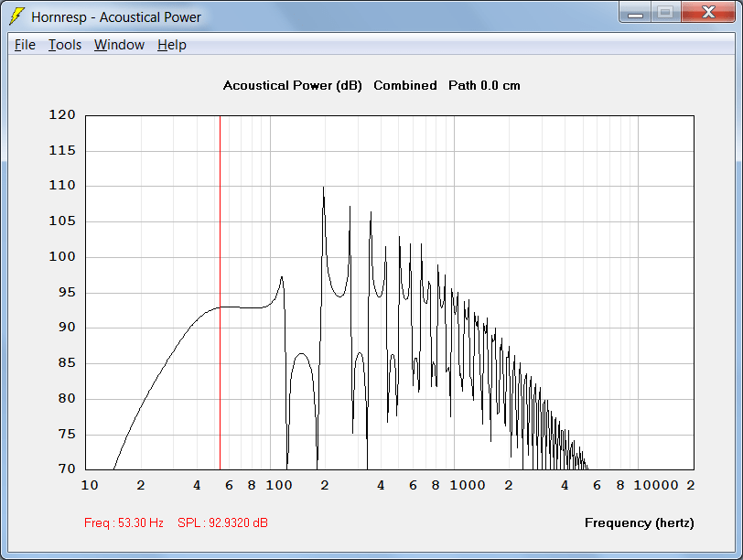Click the 'Path 0.0 cm' label
The image size is (743, 560).
tap(484, 85)
